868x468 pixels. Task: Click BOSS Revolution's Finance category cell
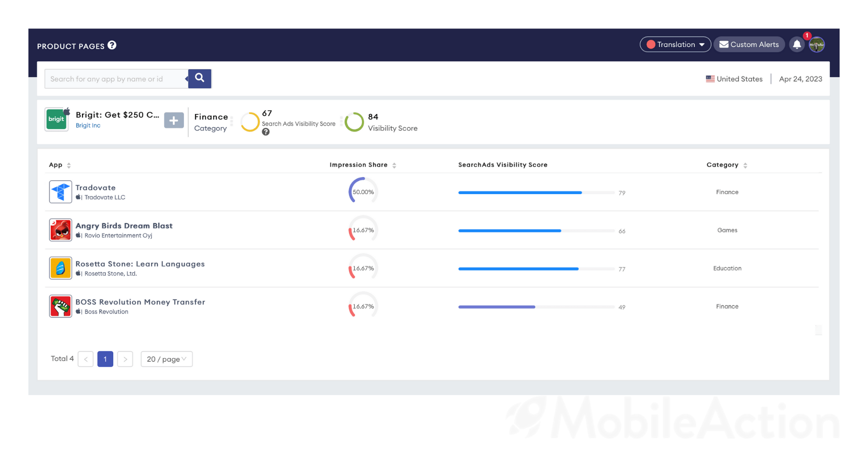click(727, 306)
